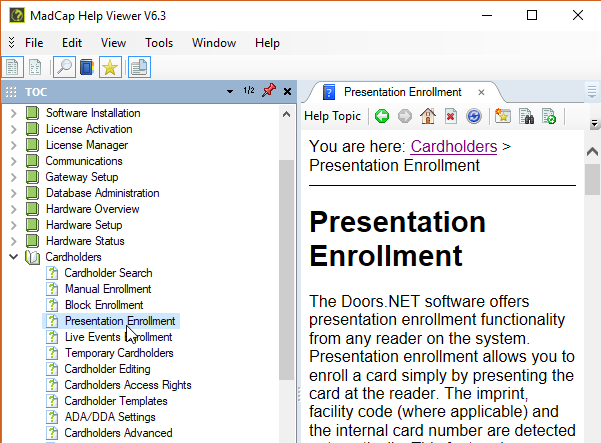This screenshot has height=443, width=601.
Task: Open the Live Events Enrollment topic
Action: (x=118, y=337)
